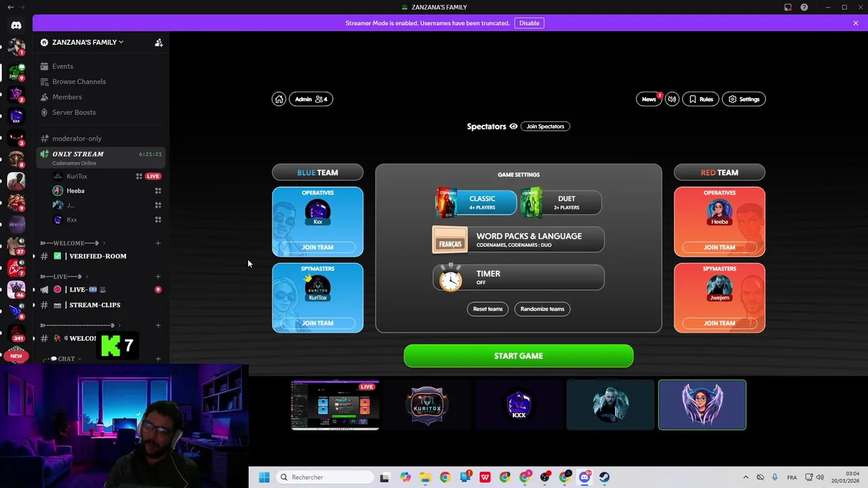868x488 pixels.
Task: Click Heeba avatar in Red operatives
Action: coord(719,211)
